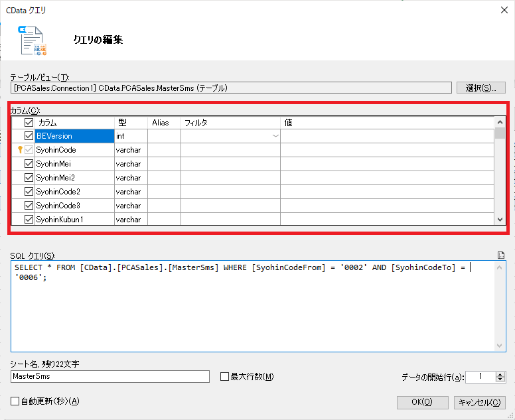Click the SQL query scrollbar down arrow

pos(500,346)
